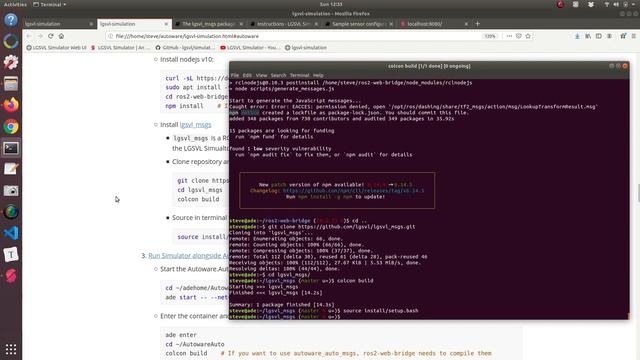The image size is (640, 360).
Task: Open the Help icon in the dock
Action: point(11,20)
